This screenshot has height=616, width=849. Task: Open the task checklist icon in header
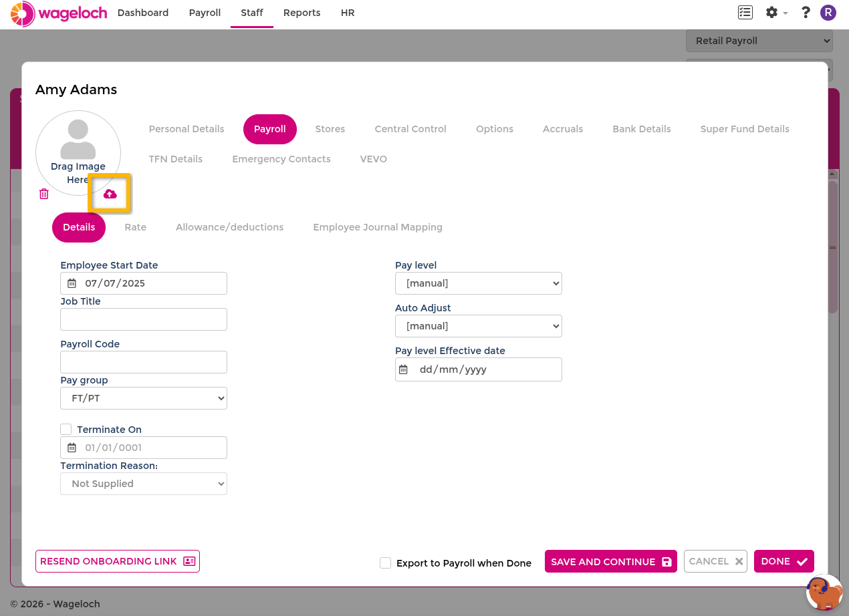tap(745, 12)
